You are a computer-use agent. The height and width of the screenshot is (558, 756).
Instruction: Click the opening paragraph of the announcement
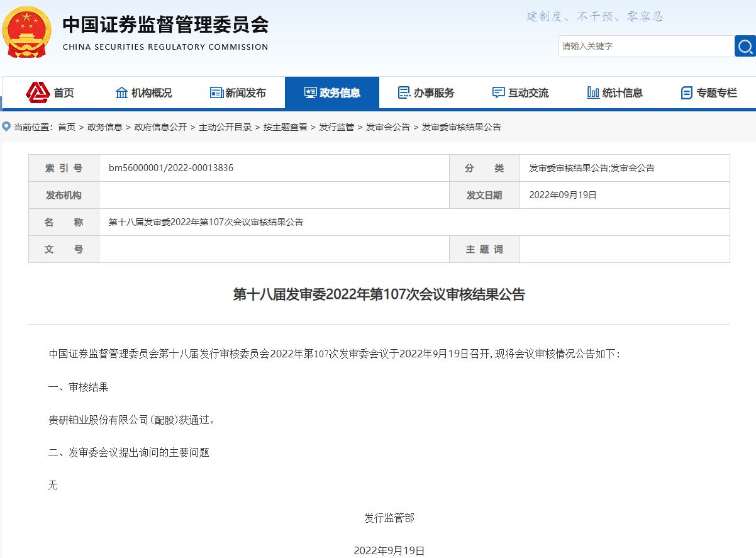[x=335, y=354]
